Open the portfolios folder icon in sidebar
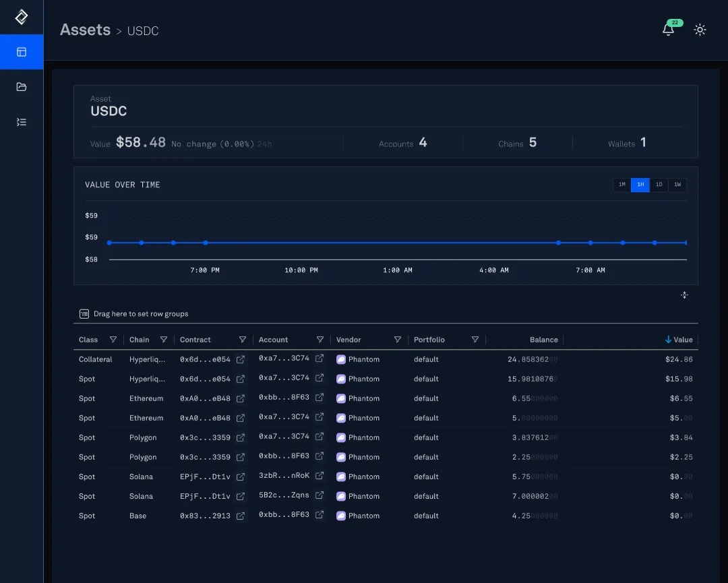 coord(21,86)
